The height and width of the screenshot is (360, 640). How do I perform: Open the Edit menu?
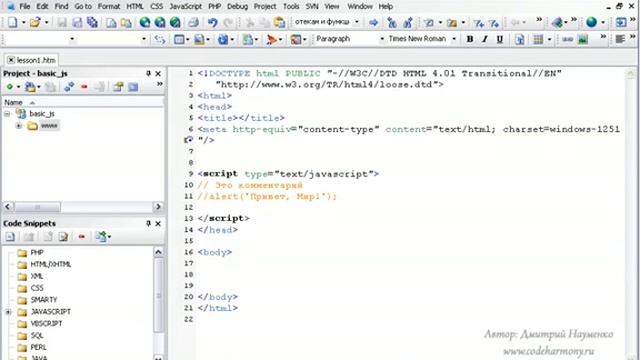42,7
